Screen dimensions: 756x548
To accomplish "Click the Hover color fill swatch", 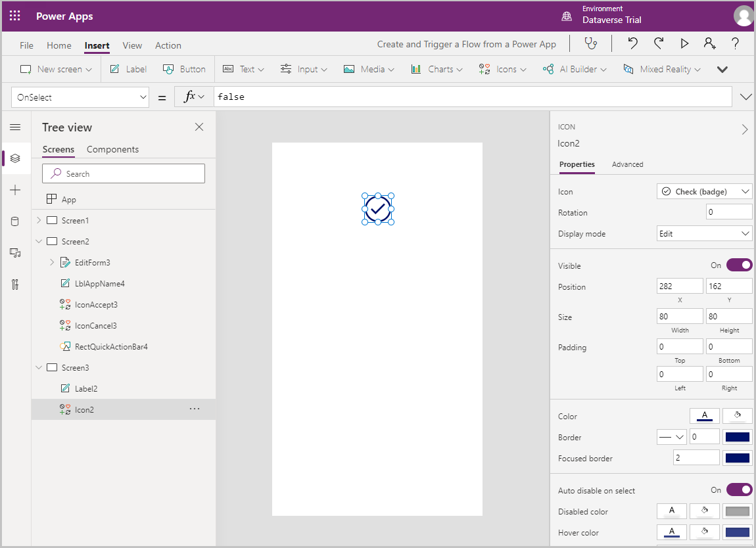I will 705,532.
